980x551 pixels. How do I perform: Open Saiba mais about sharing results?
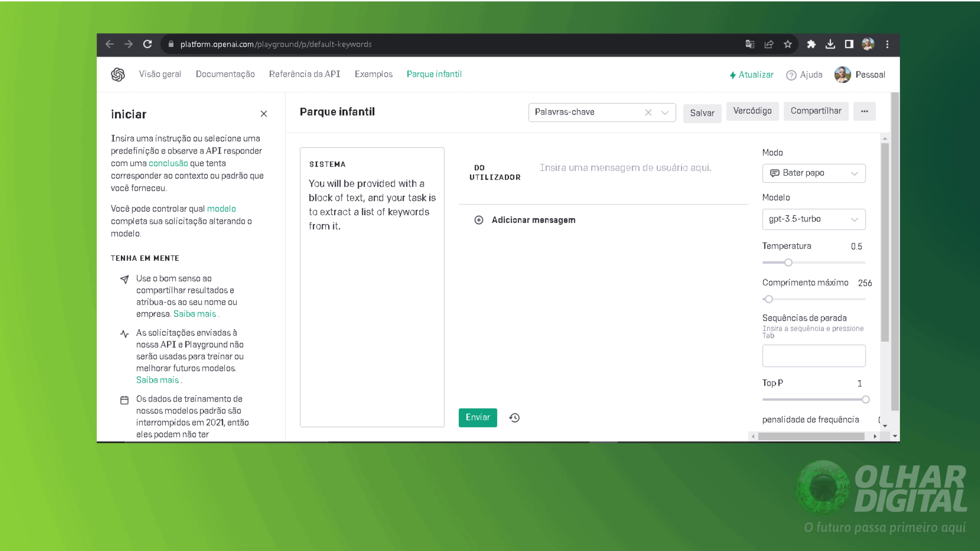click(x=194, y=314)
